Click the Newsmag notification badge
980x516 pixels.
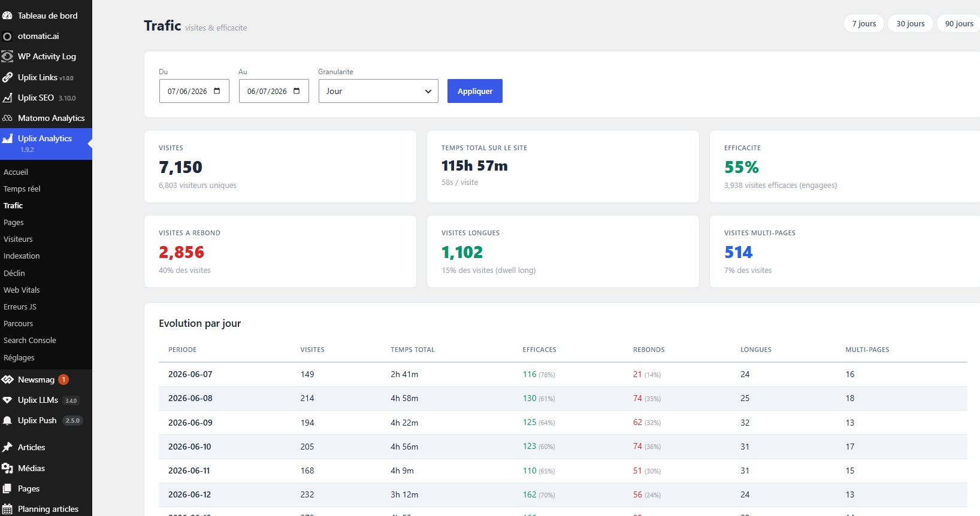(x=63, y=380)
